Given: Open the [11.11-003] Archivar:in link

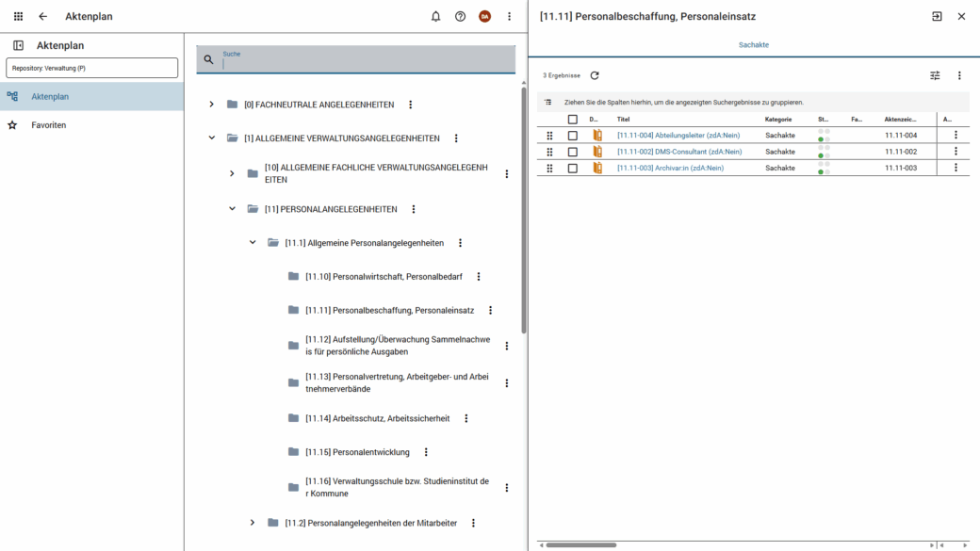Looking at the screenshot, I should (670, 168).
